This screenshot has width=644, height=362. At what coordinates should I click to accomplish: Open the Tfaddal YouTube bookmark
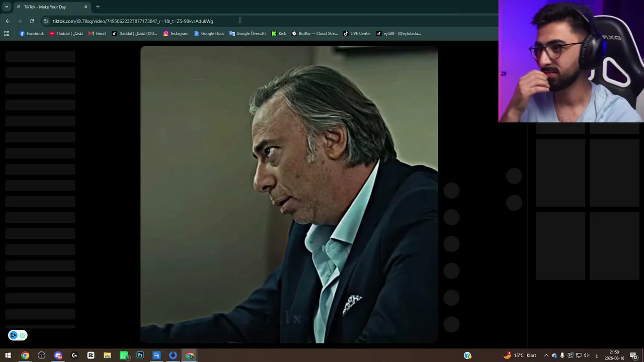click(x=66, y=34)
